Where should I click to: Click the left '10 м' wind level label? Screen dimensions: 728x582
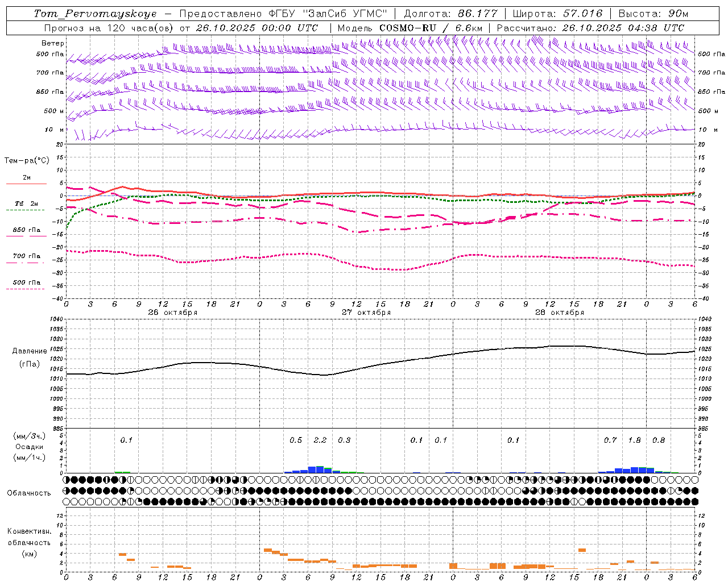coord(54,130)
